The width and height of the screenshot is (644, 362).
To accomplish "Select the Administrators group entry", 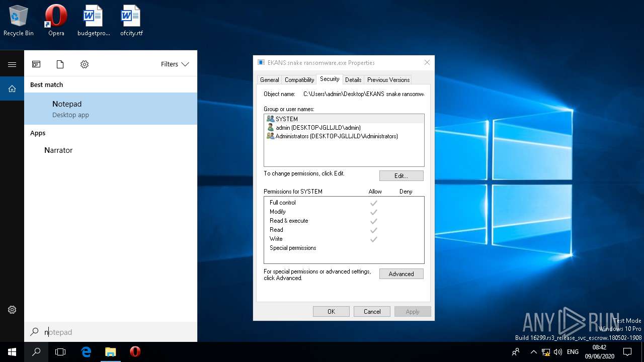I will [344, 136].
